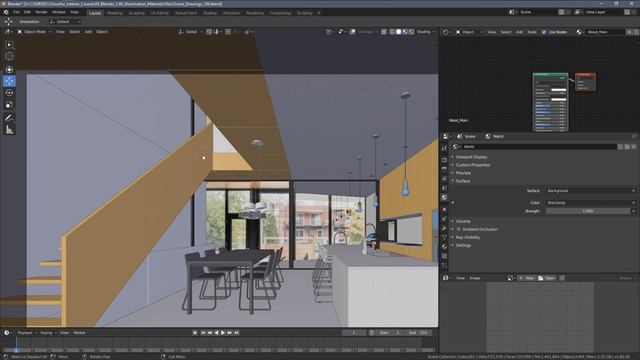
Task: Open the Default orientation dropdown
Action: 64,22
